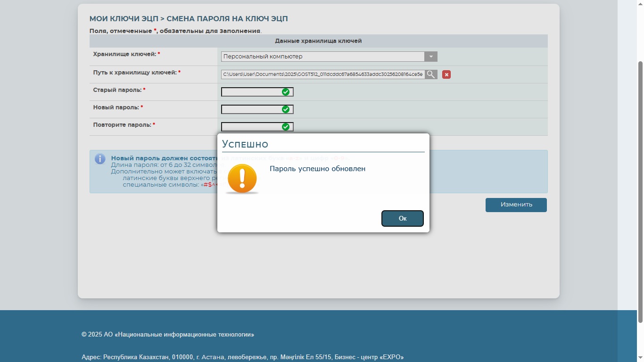The image size is (644, 362).
Task: Select the Персональный компьютер combo box
Action: click(x=322, y=57)
